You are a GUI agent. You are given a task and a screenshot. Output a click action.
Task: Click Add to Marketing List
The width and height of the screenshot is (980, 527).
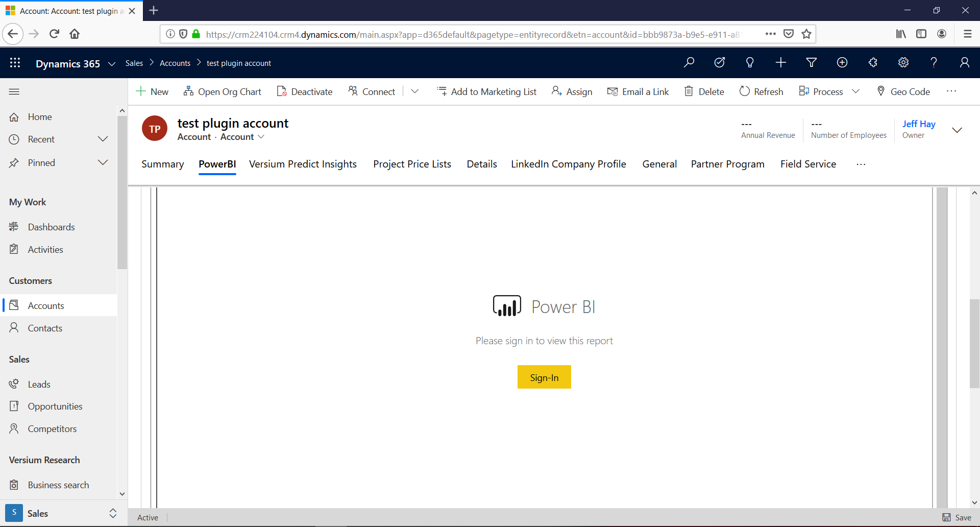click(487, 91)
